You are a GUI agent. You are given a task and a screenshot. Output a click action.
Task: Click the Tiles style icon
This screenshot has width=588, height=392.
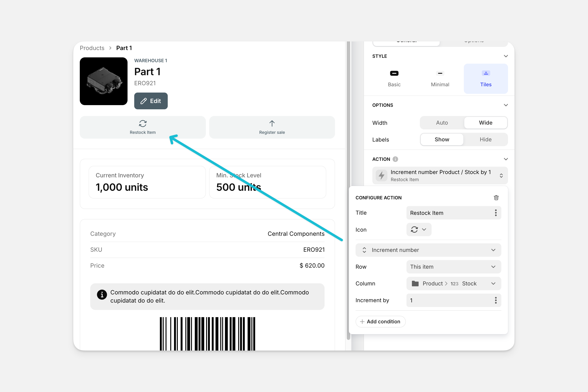(x=486, y=73)
